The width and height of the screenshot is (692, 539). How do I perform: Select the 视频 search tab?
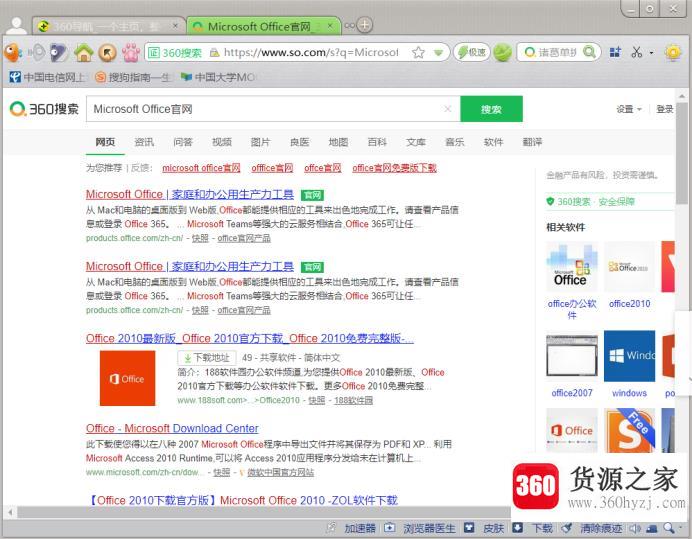point(222,142)
